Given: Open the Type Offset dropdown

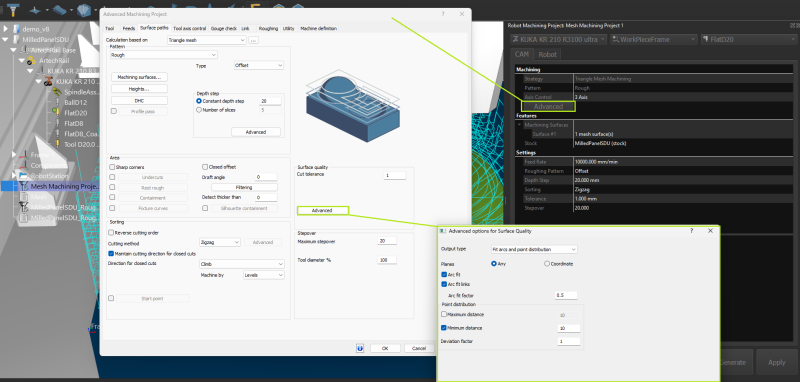Looking at the screenshot, I should (259, 65).
